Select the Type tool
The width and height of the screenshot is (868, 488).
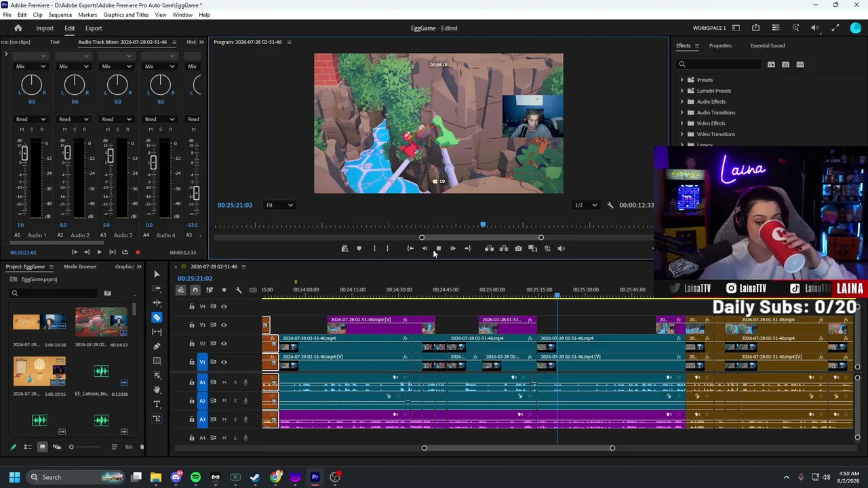click(157, 404)
